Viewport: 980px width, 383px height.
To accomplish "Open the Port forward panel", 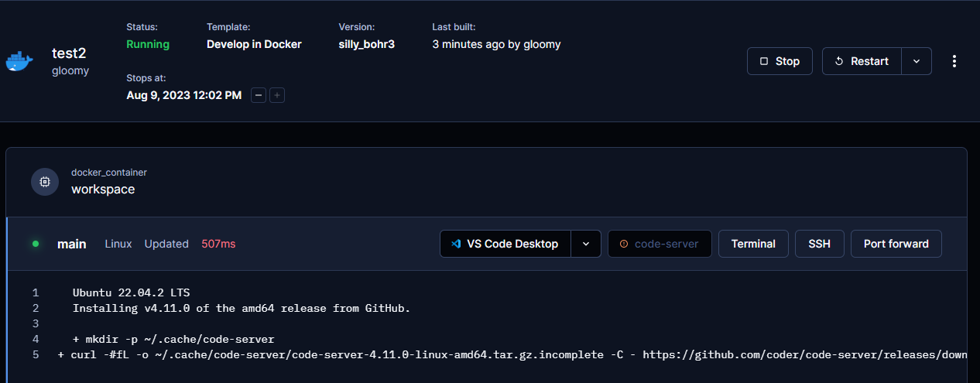I will click(896, 244).
